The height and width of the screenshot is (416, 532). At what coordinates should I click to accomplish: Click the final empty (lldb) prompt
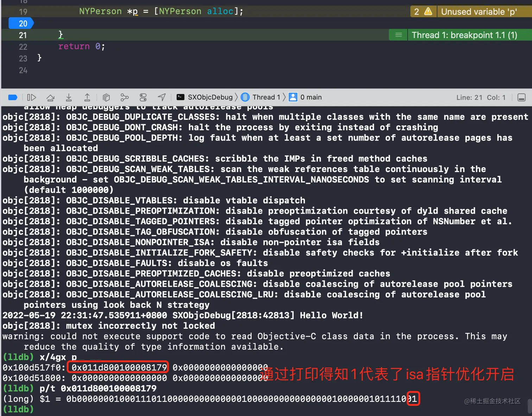(x=18, y=409)
